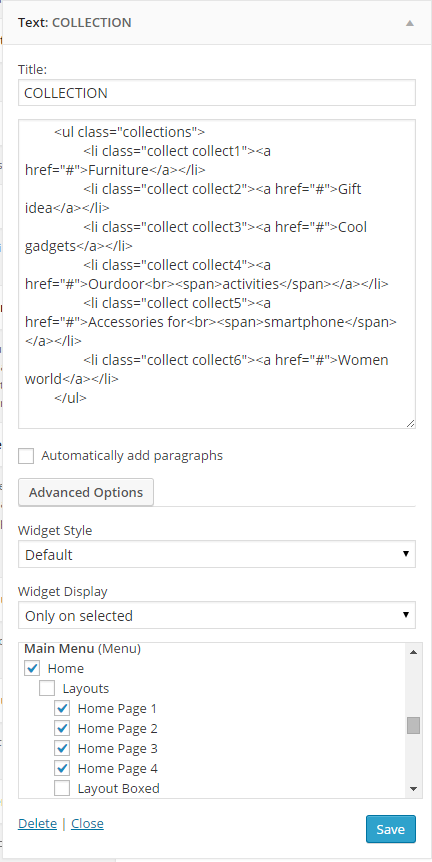Collapse the Text: COLLECTION widget arrow

click(409, 23)
